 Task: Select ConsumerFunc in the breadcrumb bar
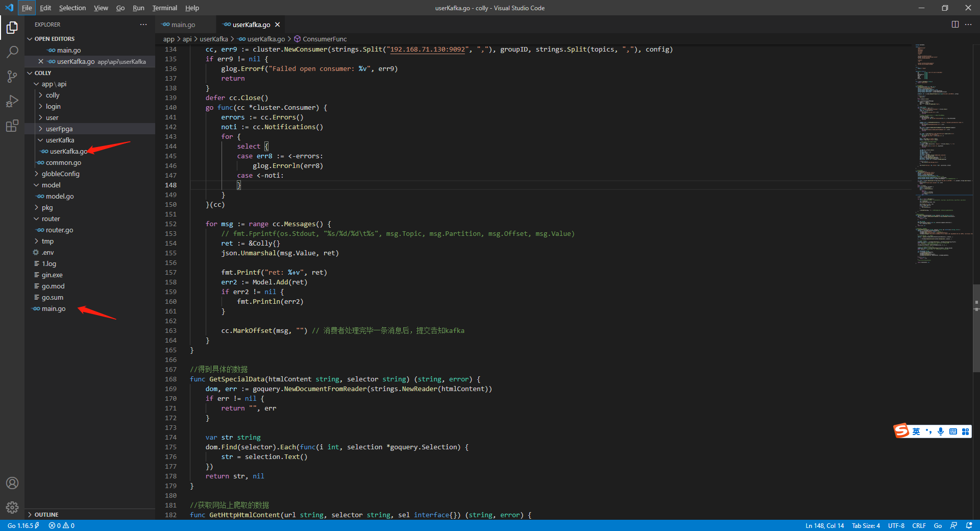(324, 39)
